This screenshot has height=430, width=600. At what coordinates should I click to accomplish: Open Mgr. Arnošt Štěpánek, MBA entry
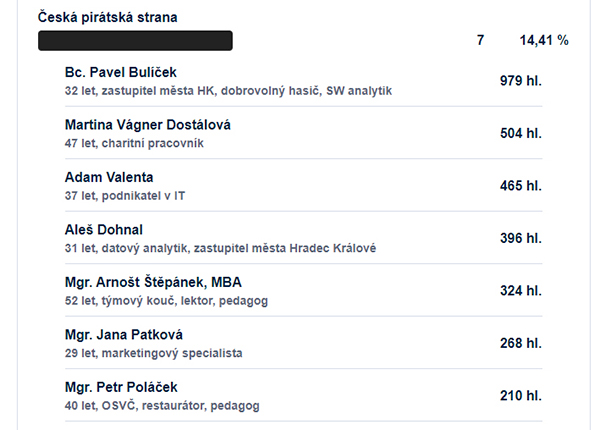pyautogui.click(x=153, y=282)
